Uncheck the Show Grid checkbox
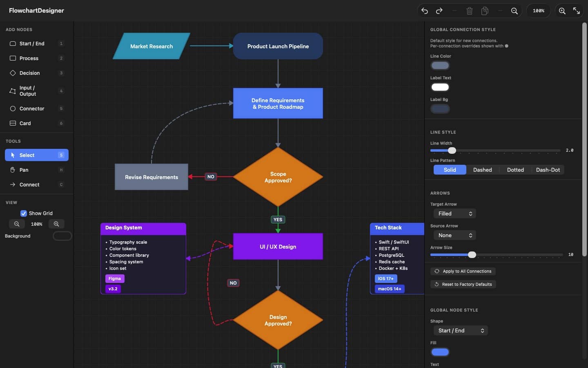 click(x=24, y=213)
